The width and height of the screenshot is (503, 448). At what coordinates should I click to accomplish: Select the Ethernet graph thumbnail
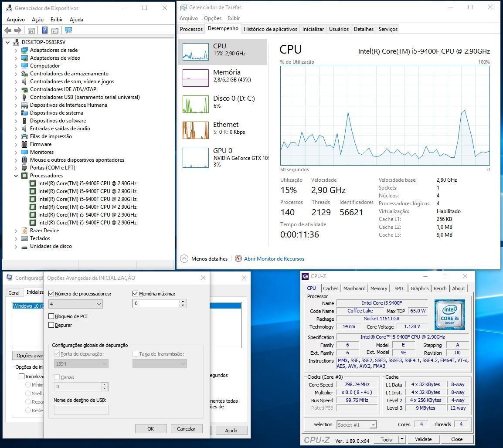pyautogui.click(x=195, y=130)
